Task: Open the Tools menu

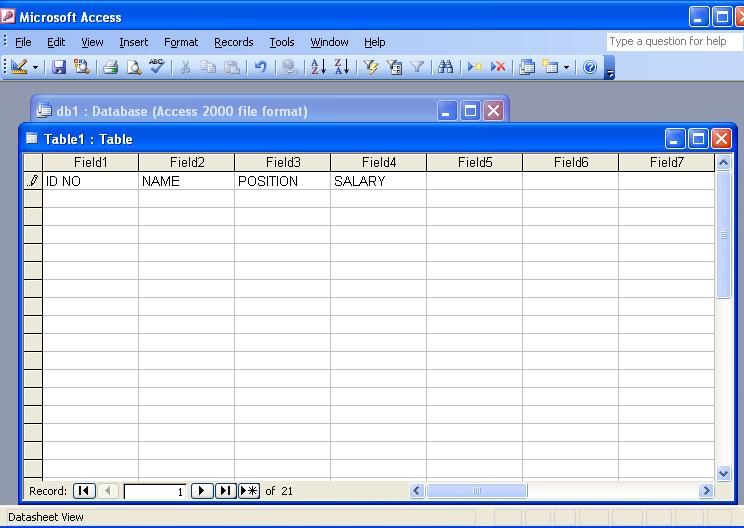Action: pos(282,42)
